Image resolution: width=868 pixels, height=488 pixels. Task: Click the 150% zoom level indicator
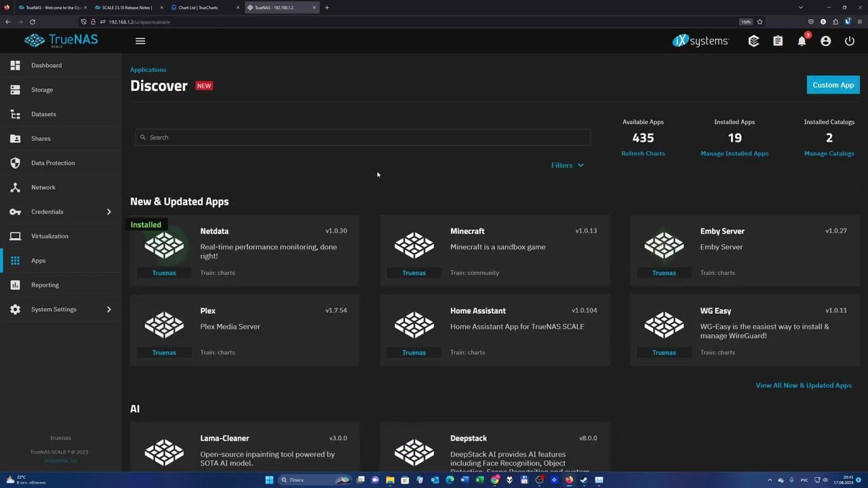click(746, 22)
